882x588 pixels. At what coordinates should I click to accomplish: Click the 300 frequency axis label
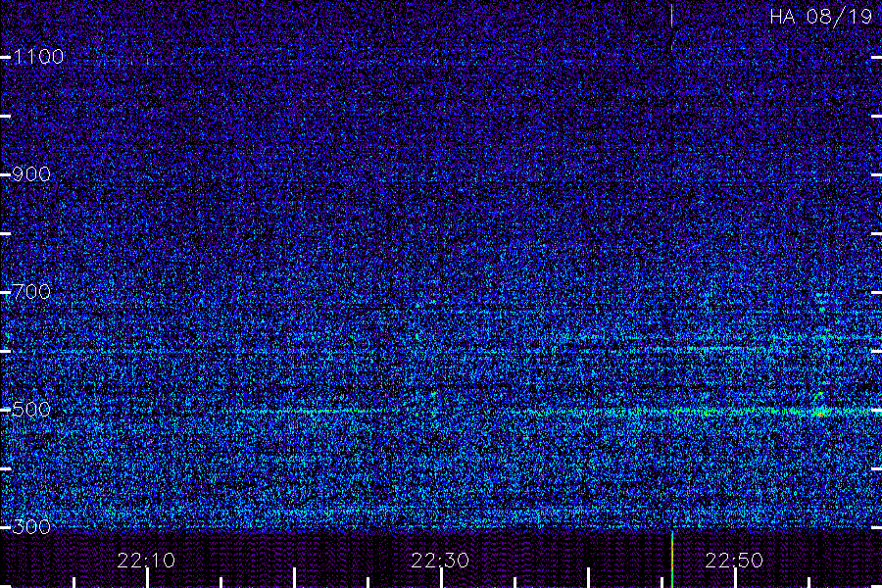point(31,526)
